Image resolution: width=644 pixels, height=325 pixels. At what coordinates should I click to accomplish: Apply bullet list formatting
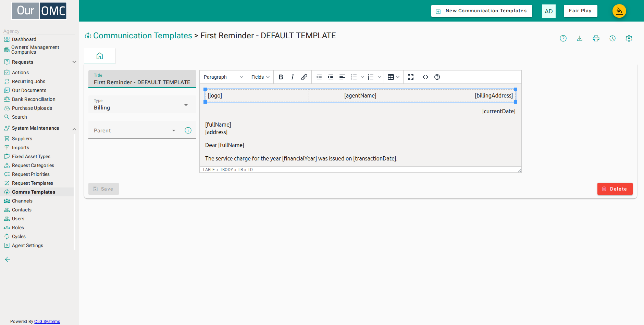click(x=354, y=77)
